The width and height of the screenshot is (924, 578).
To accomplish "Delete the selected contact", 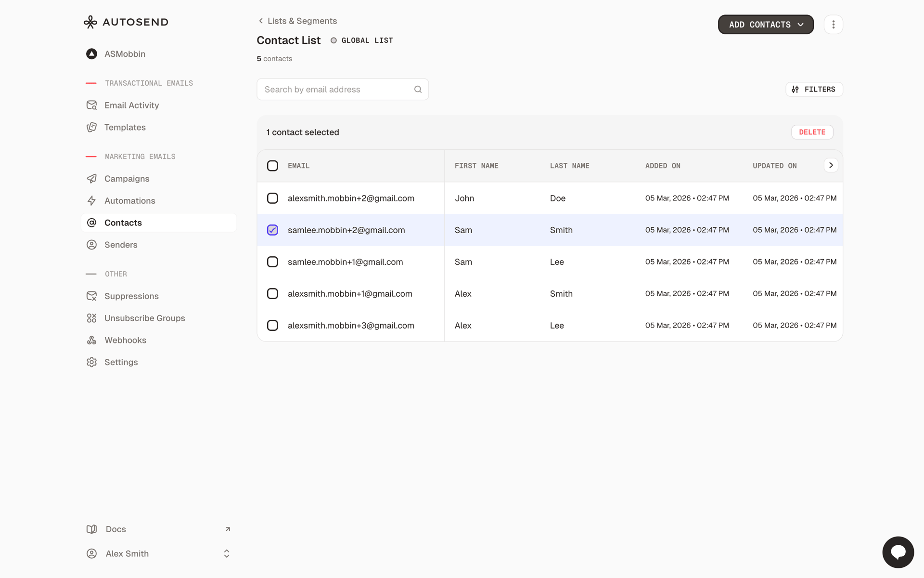I will click(812, 132).
